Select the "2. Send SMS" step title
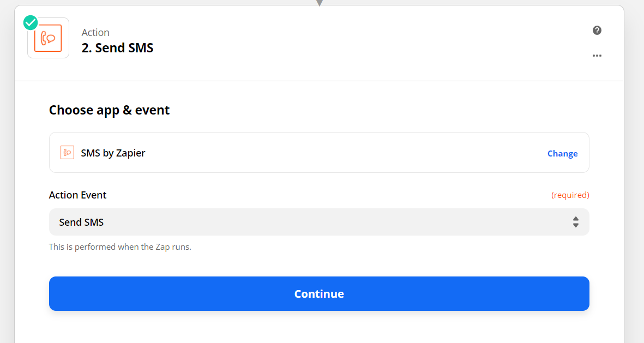This screenshot has width=644, height=343. pos(117,48)
